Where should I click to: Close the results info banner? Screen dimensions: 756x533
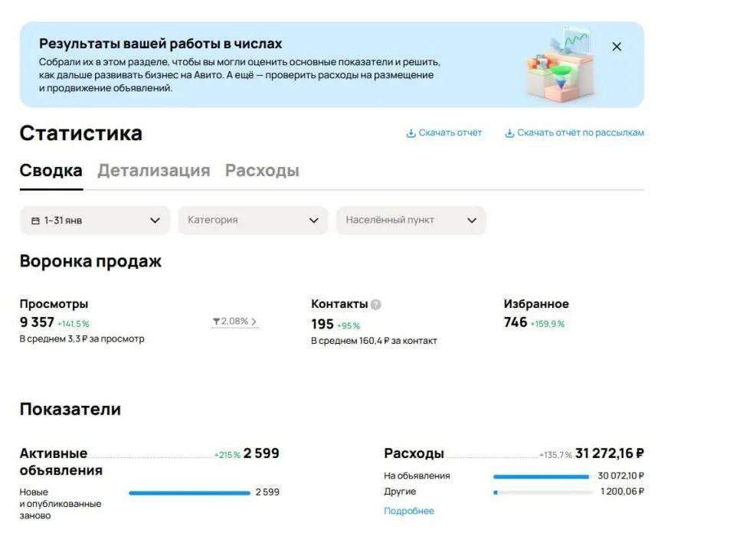617,47
